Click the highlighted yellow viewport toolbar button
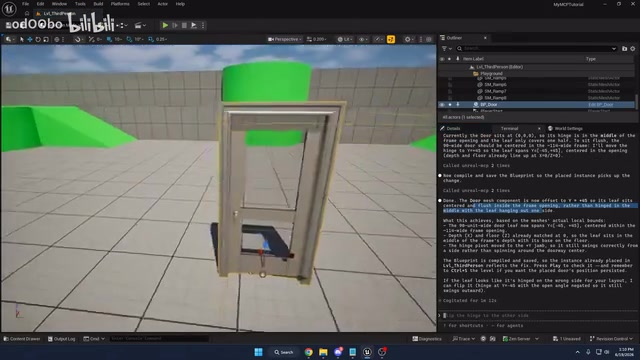 coord(391,40)
